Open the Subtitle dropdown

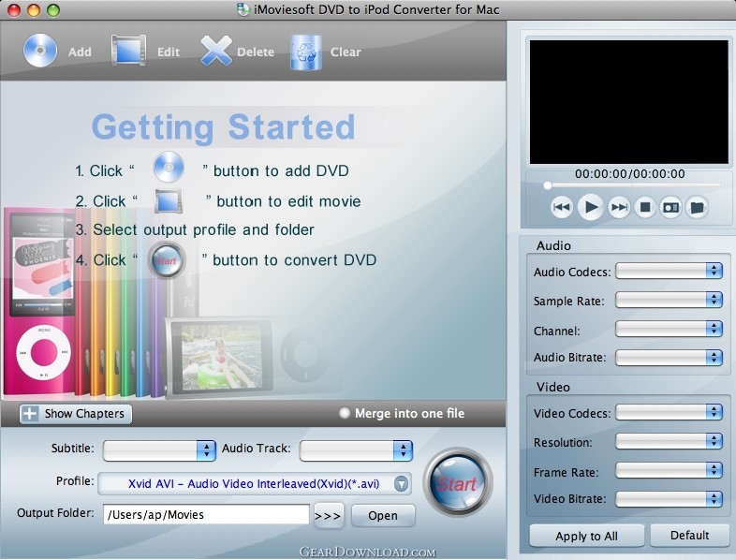click(159, 450)
